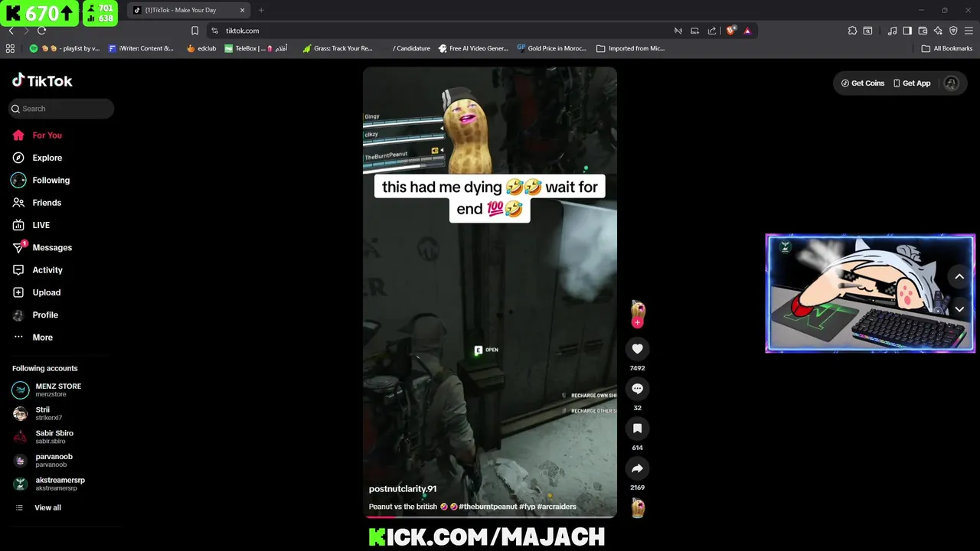The height and width of the screenshot is (551, 980).
Task: Open the browser hamburger menu
Action: (x=969, y=31)
